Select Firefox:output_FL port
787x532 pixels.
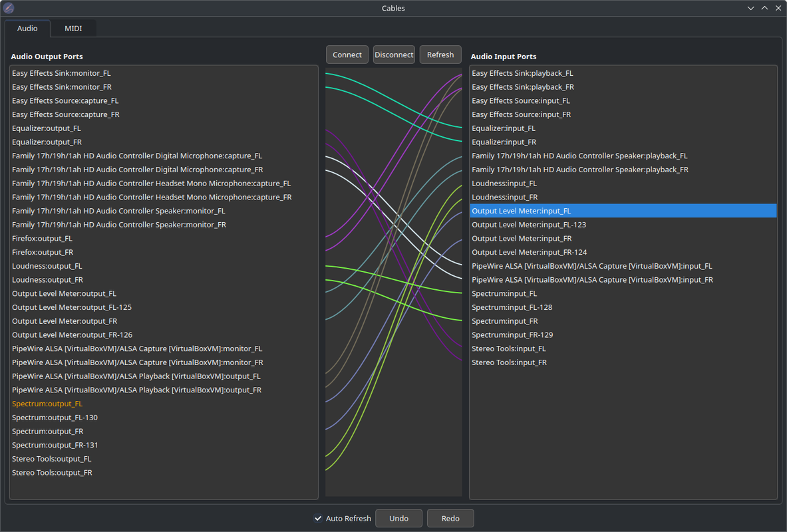[164, 238]
